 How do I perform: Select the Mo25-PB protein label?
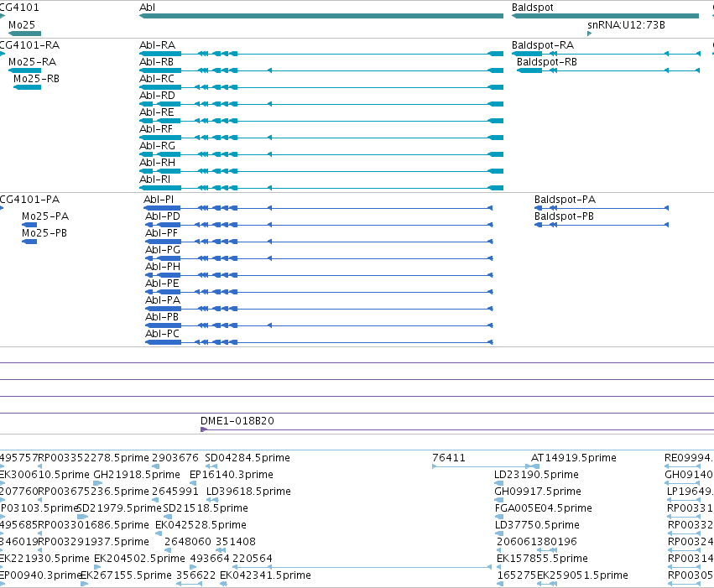point(44,233)
